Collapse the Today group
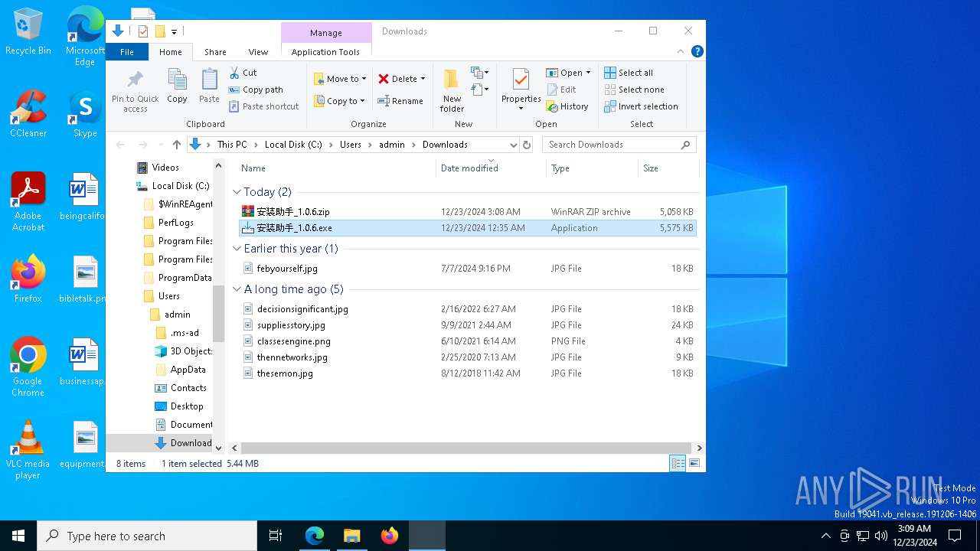Viewport: 980px width, 551px height. tap(237, 192)
